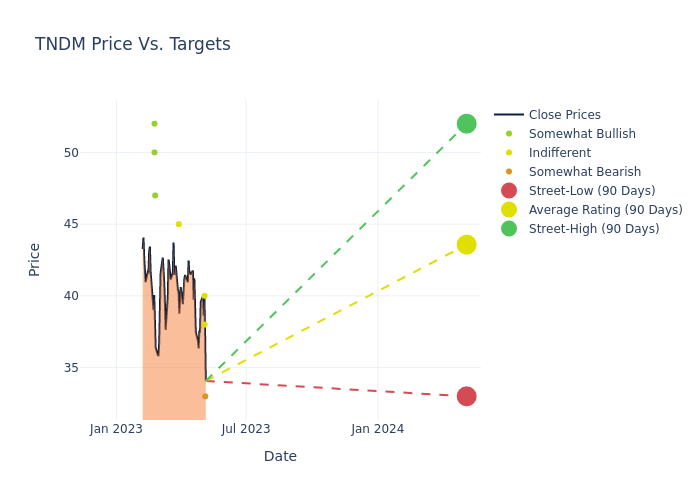Click the TNDM Price Vs. Targets title
700x500 pixels.
[x=133, y=45]
